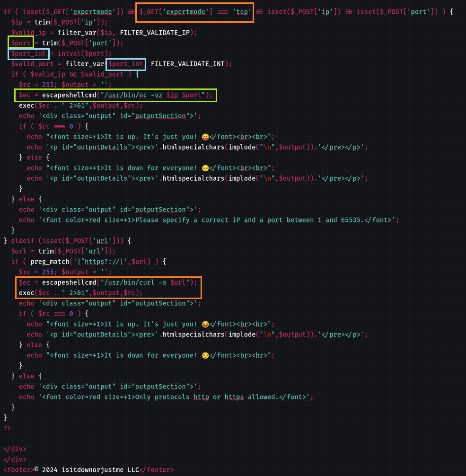This screenshot has width=466, height=476.
Task: Click the elseif (isset($_POST['url'])) line
Action: (68, 241)
